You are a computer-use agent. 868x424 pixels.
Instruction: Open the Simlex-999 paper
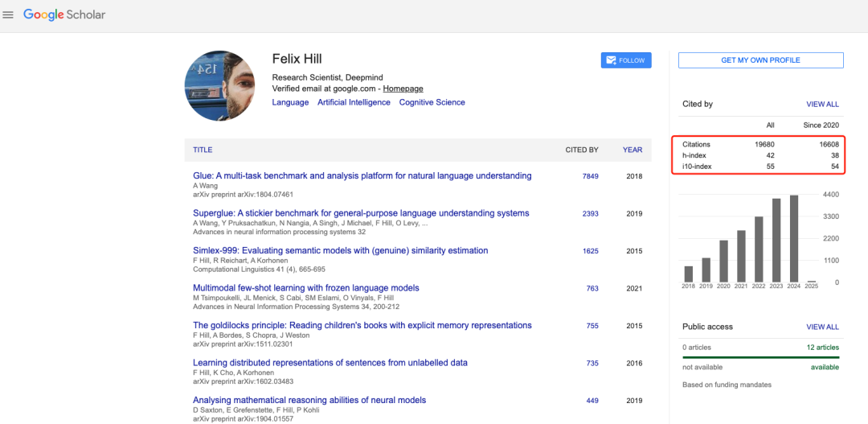341,250
